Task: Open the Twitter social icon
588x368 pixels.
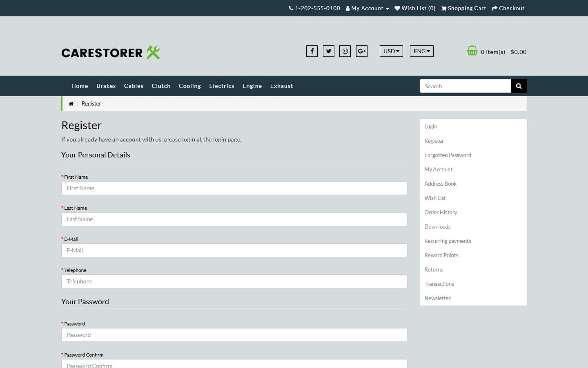Action: 329,51
